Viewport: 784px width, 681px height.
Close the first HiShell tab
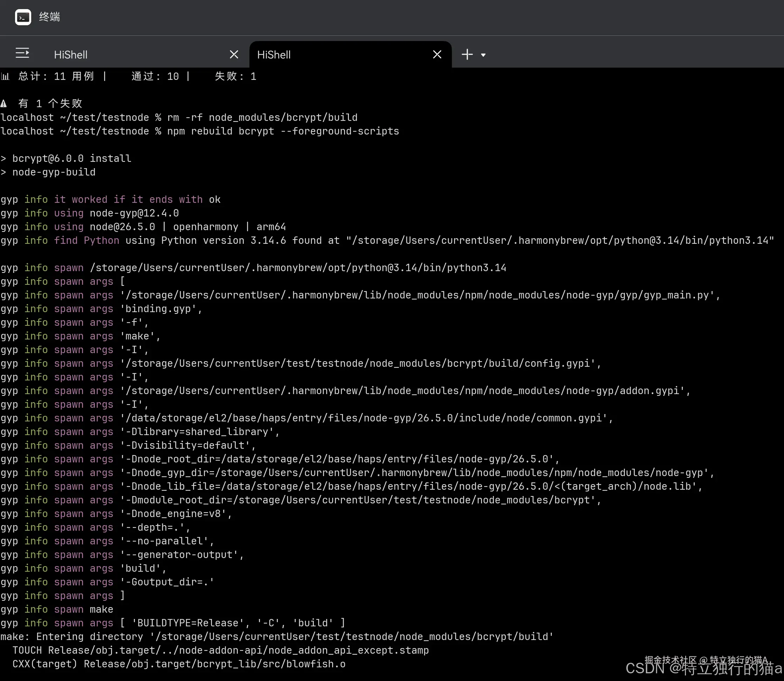234,54
